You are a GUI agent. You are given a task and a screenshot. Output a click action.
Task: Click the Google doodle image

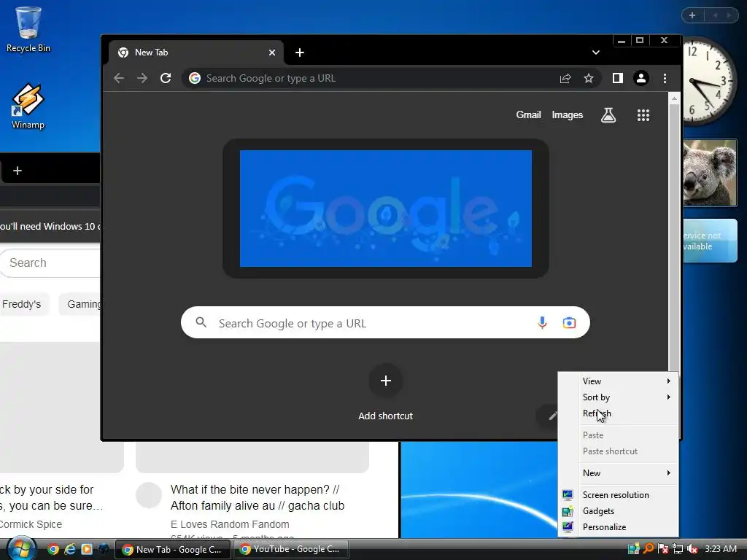coord(385,209)
